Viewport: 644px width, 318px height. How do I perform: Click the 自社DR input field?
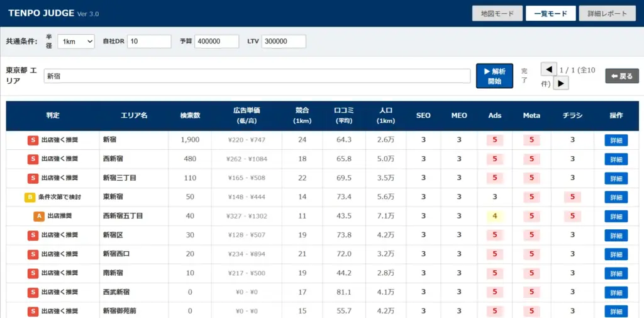(x=149, y=42)
